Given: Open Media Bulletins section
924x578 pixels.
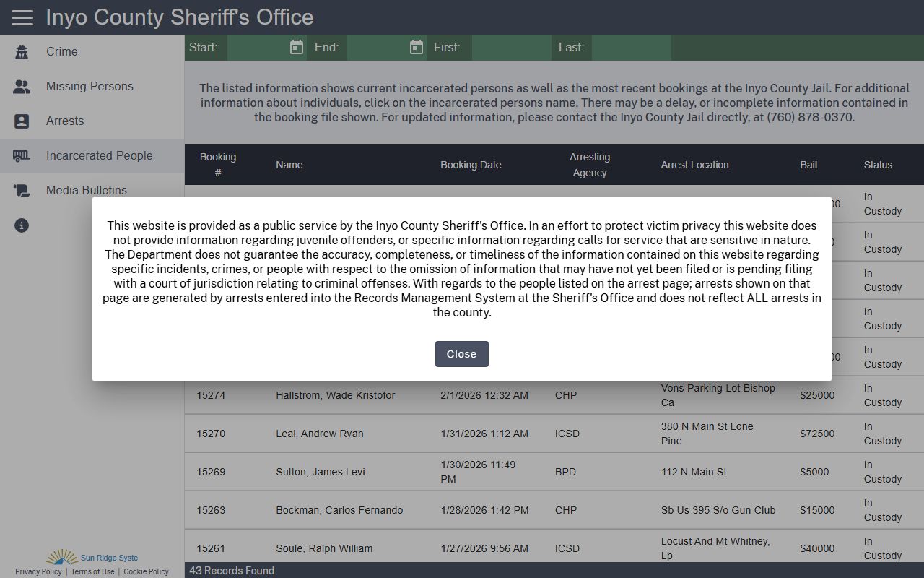Looking at the screenshot, I should tap(87, 191).
